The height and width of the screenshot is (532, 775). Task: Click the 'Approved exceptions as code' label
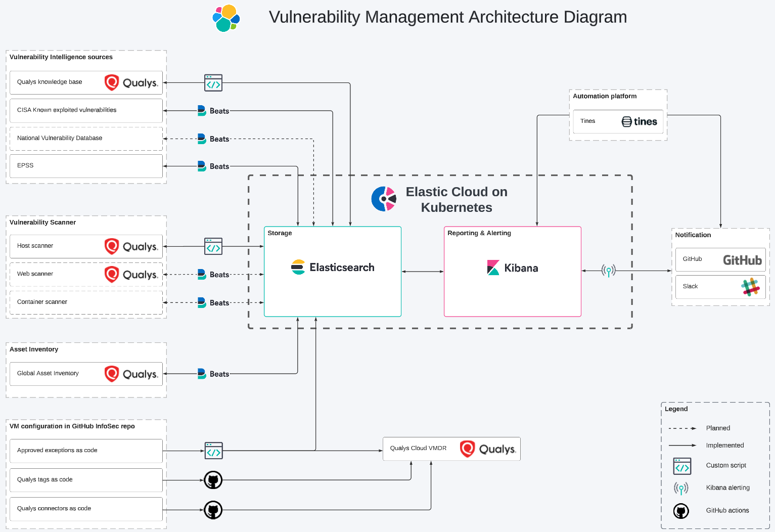[57, 450]
